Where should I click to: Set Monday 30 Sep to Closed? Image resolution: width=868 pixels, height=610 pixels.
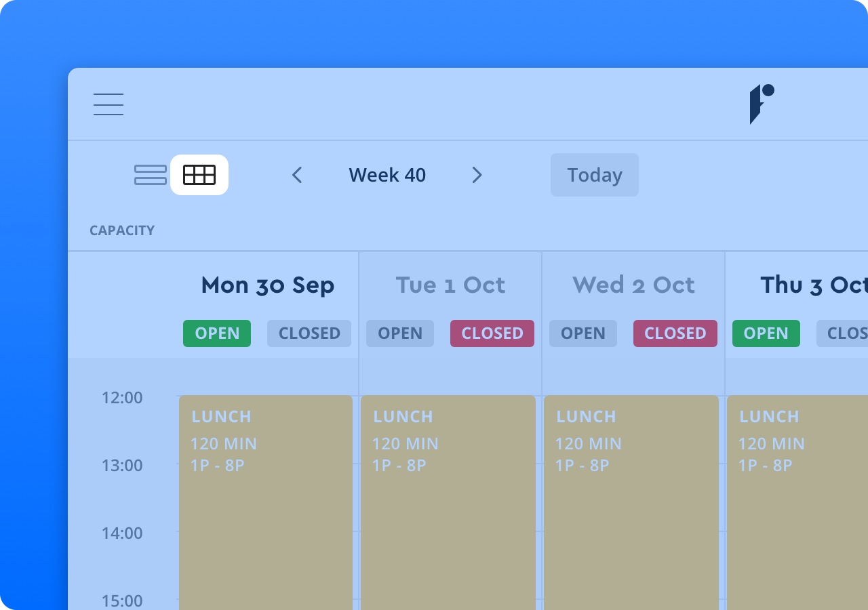pyautogui.click(x=309, y=333)
